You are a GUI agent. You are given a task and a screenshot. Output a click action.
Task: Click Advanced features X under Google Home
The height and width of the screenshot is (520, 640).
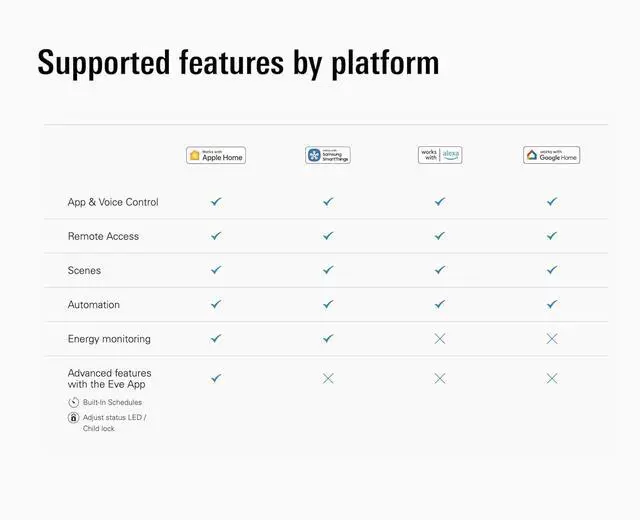tap(552, 378)
